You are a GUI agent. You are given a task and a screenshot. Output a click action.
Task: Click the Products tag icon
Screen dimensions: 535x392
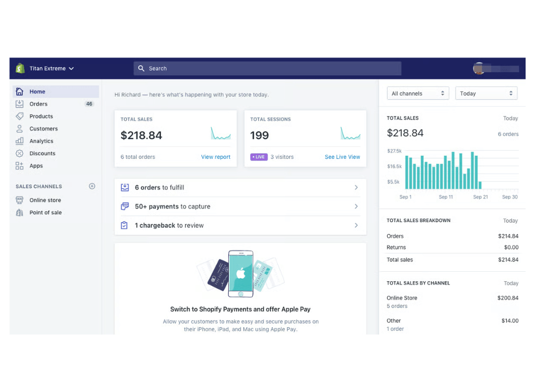coord(21,116)
